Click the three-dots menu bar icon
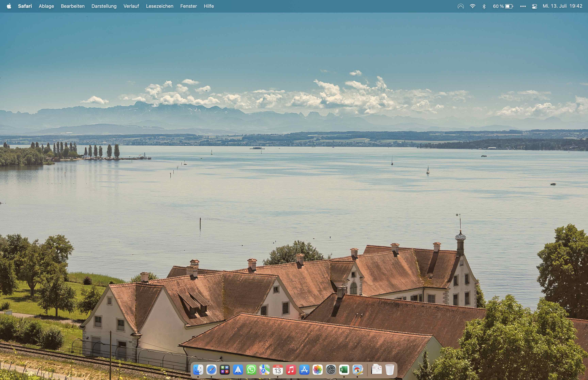 point(523,6)
